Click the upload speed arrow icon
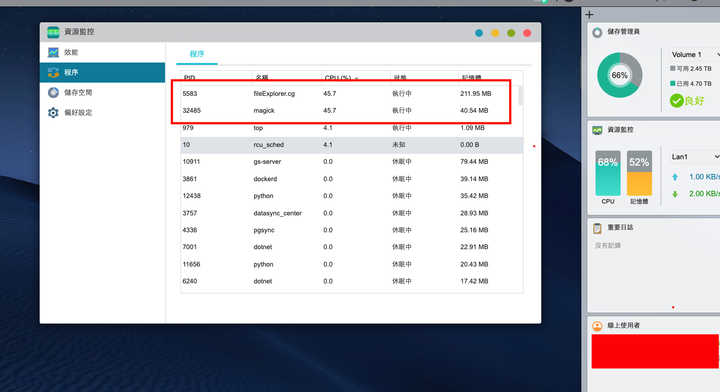 [675, 177]
